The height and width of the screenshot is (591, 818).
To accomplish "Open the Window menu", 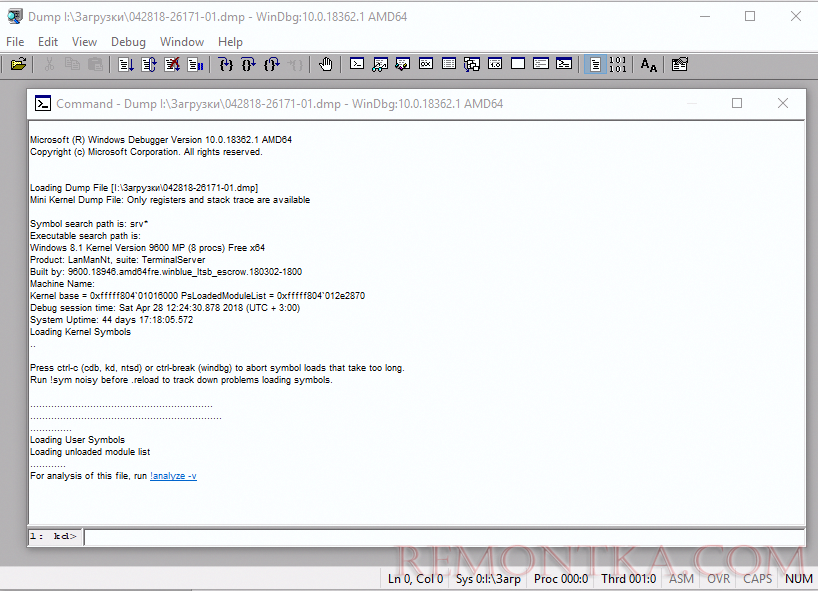I will tap(182, 42).
